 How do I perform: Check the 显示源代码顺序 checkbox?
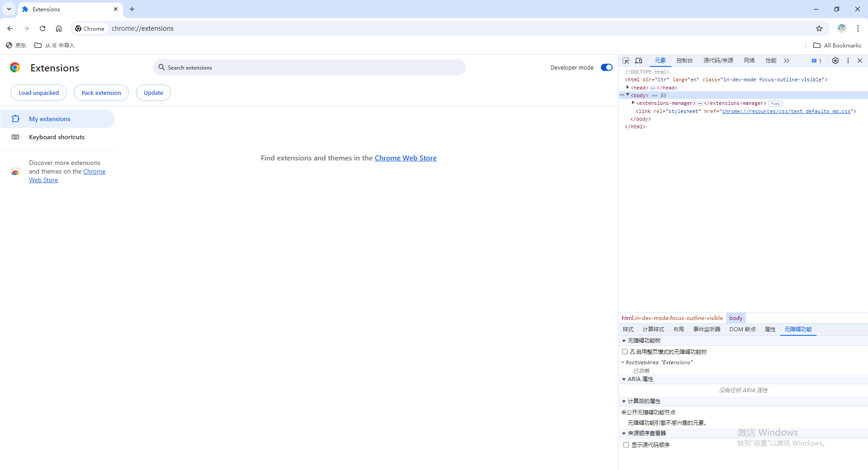coord(626,445)
